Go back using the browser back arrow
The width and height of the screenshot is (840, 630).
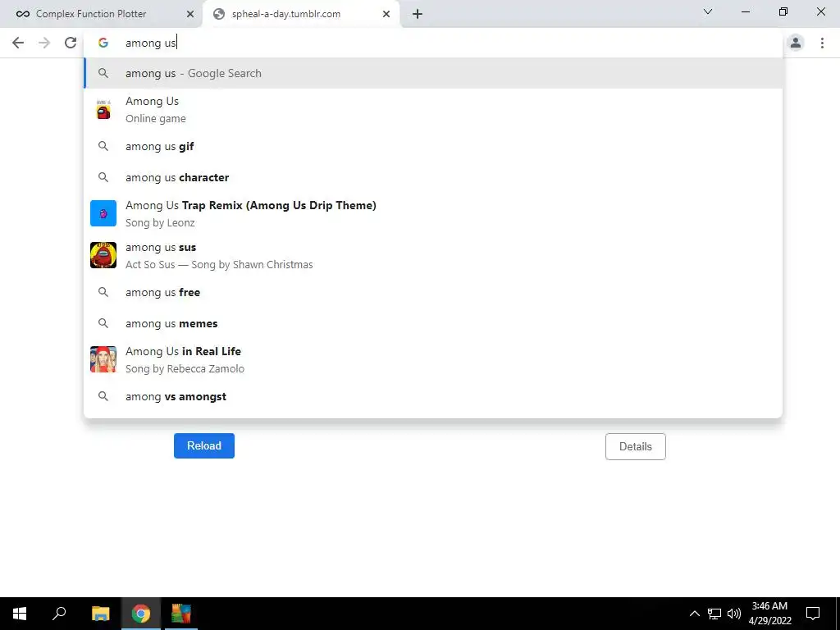[18, 43]
